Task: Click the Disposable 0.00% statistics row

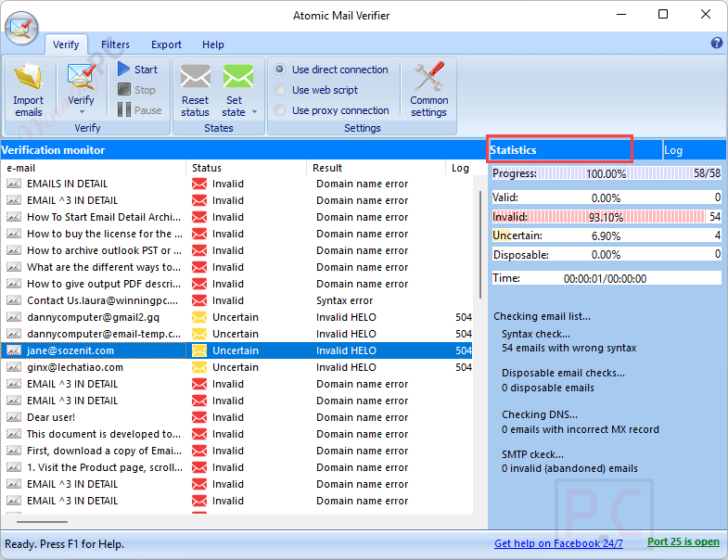Action: coord(607,254)
